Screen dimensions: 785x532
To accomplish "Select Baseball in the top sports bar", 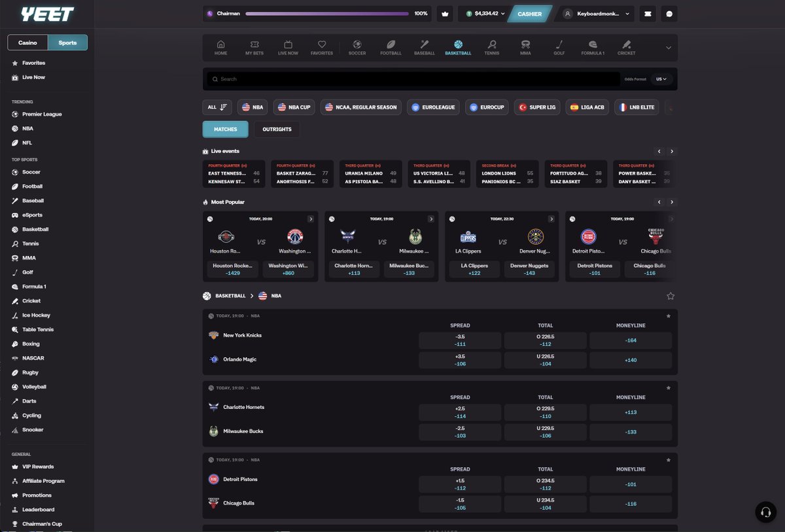I will (x=425, y=48).
